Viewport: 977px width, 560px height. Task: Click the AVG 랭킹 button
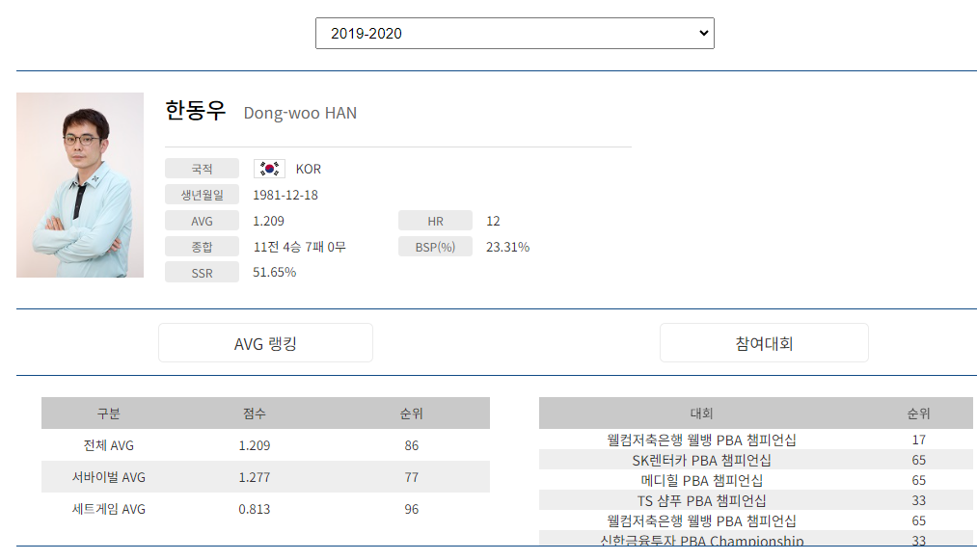point(265,342)
